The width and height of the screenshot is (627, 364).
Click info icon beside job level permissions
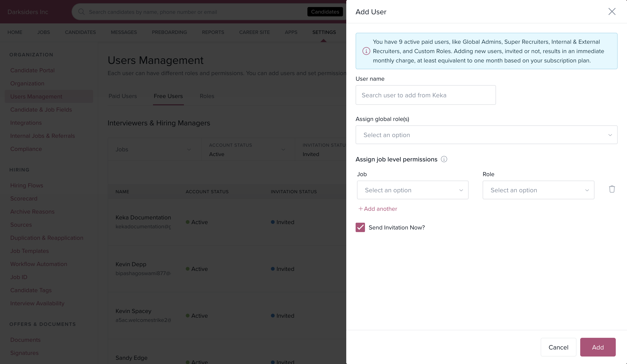click(444, 159)
